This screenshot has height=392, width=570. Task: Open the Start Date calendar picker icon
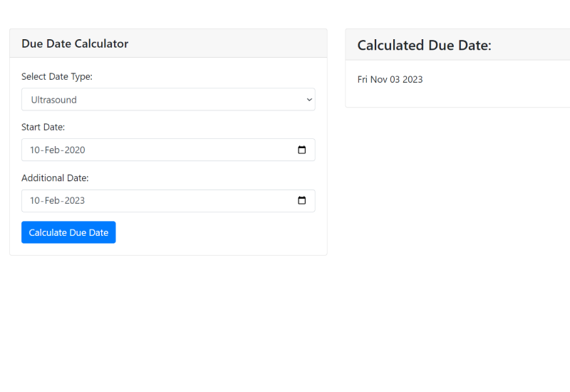(301, 150)
